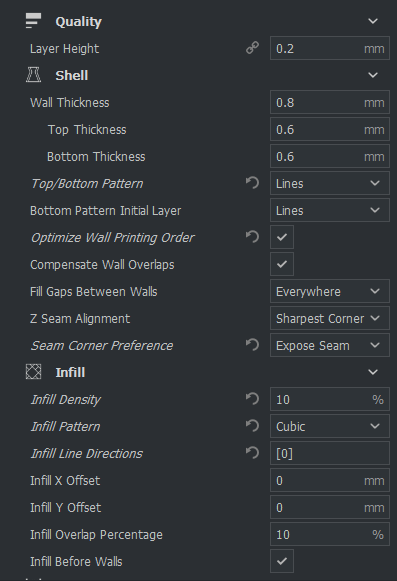397x581 pixels.
Task: Click the link icon beside Layer Height
Action: (x=252, y=48)
